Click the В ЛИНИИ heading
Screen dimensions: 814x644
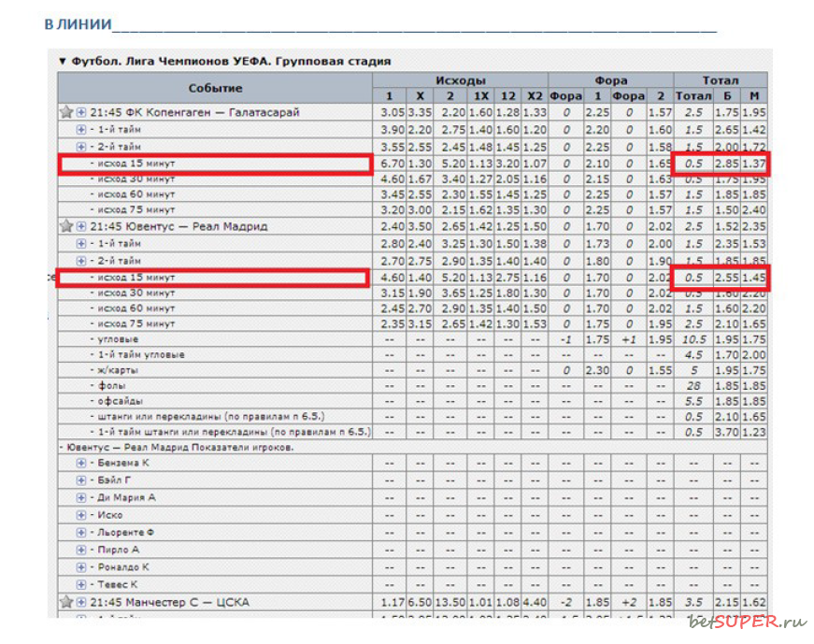pyautogui.click(x=78, y=24)
